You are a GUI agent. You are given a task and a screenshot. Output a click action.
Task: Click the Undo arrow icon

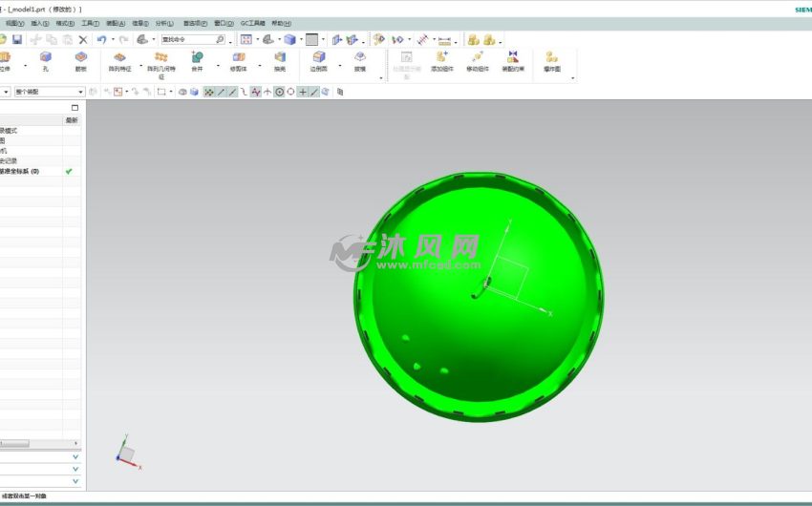click(x=101, y=39)
